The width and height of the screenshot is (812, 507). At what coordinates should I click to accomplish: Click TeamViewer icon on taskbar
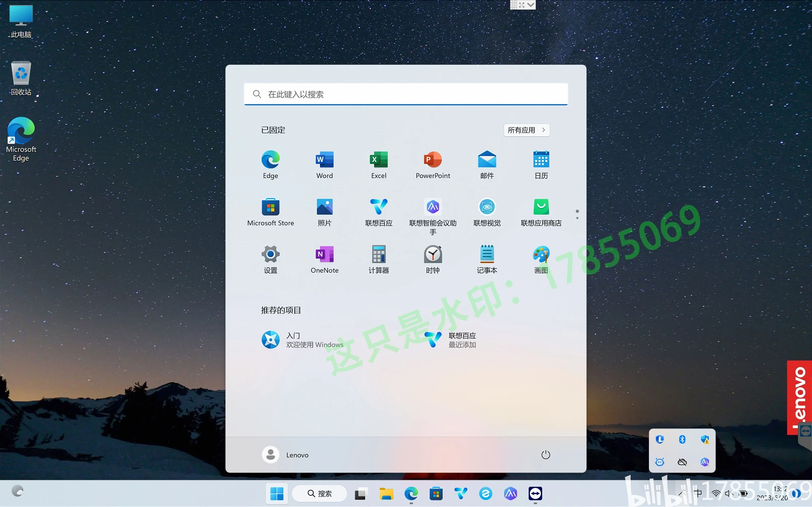(x=535, y=494)
